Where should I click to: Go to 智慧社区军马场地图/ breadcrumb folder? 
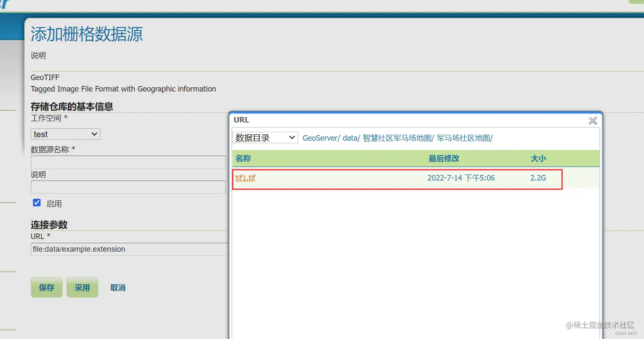pos(398,138)
